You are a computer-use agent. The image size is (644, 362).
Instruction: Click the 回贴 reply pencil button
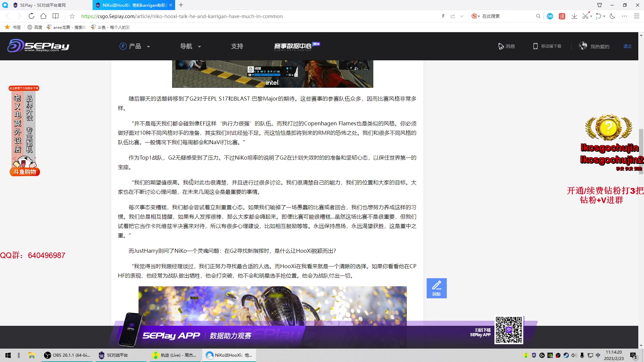[x=436, y=288]
